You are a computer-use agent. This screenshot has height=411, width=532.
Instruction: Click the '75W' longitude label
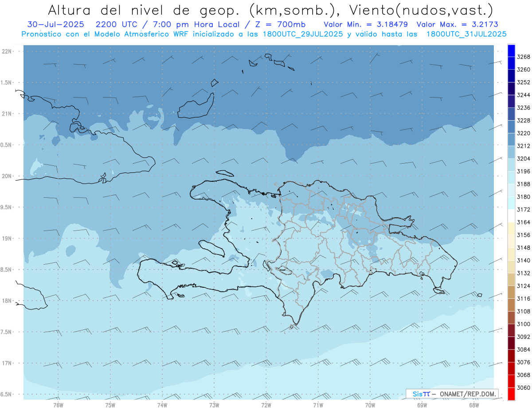[110, 405]
